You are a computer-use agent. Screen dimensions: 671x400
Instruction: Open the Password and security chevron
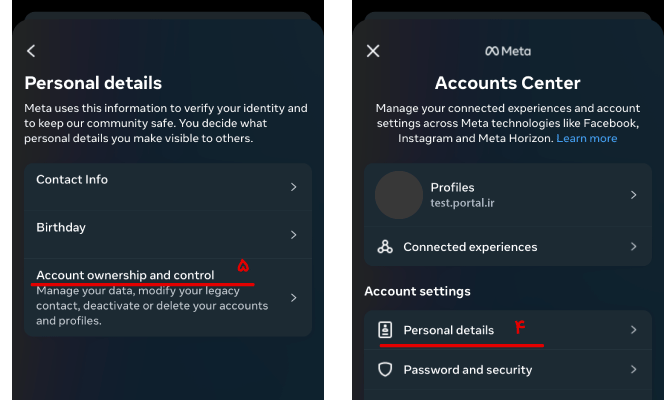[633, 369]
